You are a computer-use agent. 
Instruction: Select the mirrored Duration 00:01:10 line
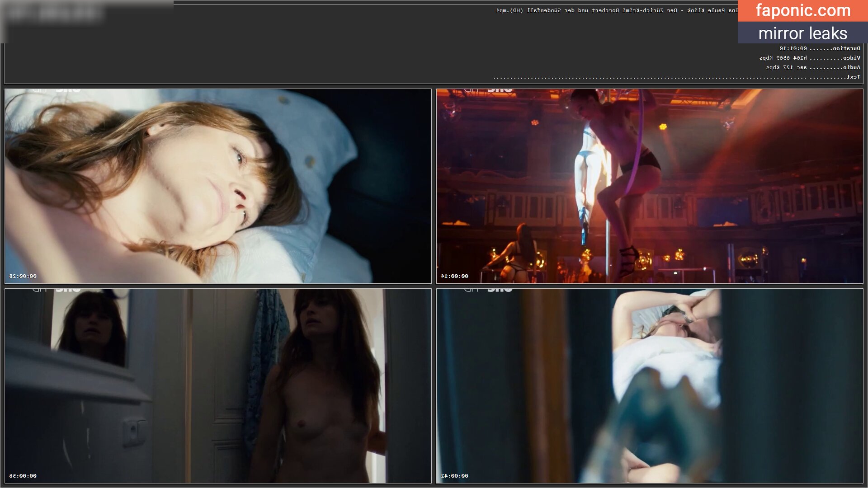point(820,48)
